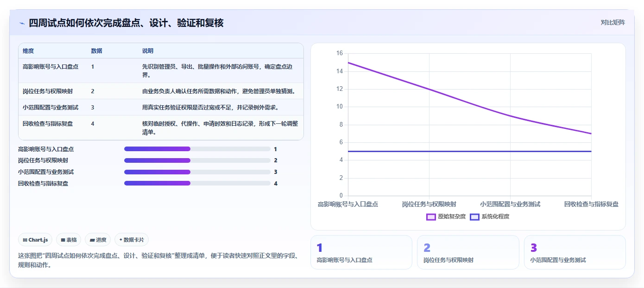Click progress bar for 高影响账号与入口盘点

coord(197,149)
